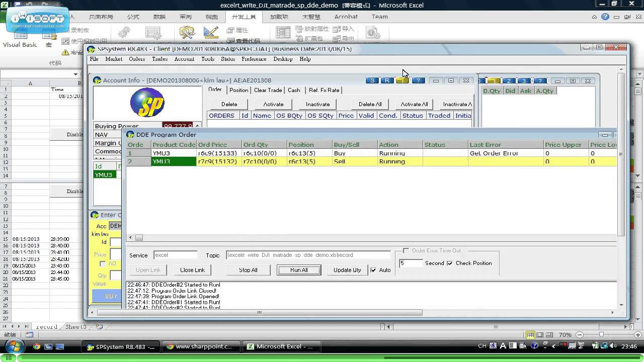Switch to Page Layout view in Excel status bar
The width and height of the screenshot is (644, 362).
[540, 335]
